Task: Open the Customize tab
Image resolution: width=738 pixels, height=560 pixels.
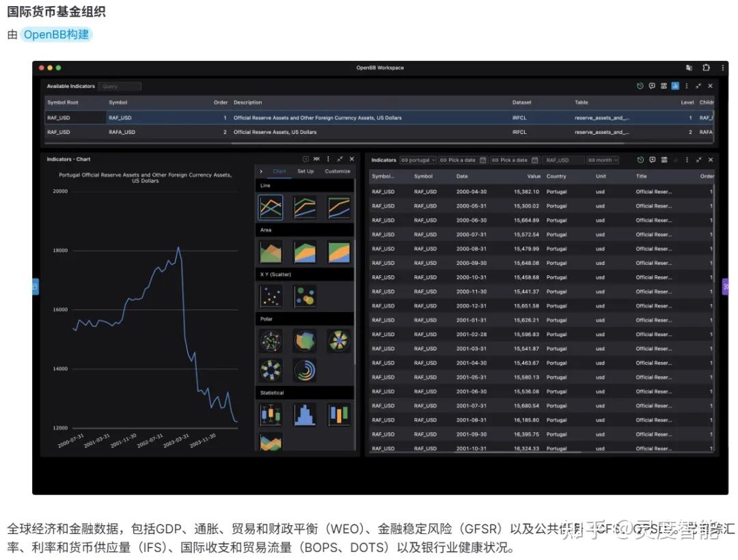Action: tap(337, 171)
